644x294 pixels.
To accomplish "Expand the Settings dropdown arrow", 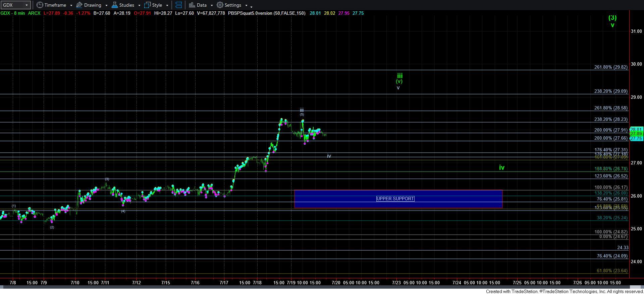I will [x=246, y=5].
